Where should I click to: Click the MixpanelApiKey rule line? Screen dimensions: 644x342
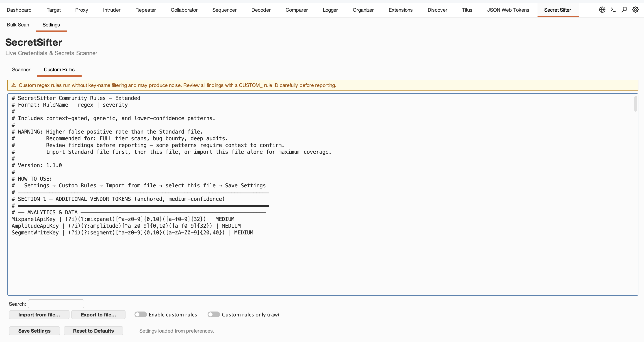[x=123, y=219]
